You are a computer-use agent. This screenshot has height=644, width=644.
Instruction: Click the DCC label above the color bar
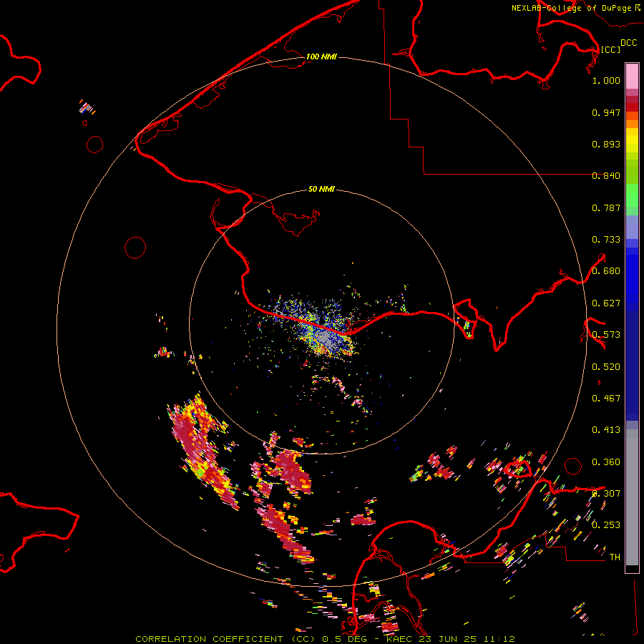[628, 43]
